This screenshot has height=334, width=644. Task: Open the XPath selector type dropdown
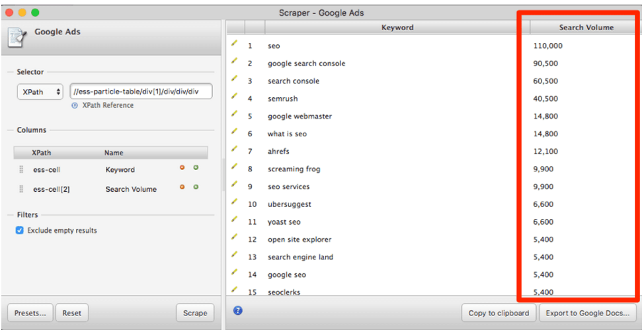40,92
